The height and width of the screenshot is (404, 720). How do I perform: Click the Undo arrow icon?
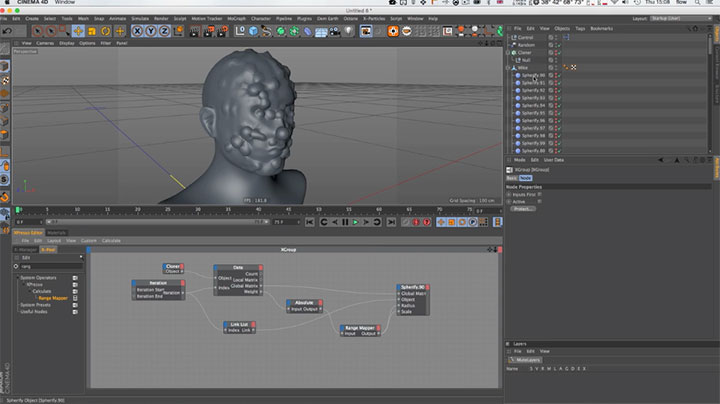pyautogui.click(x=7, y=31)
